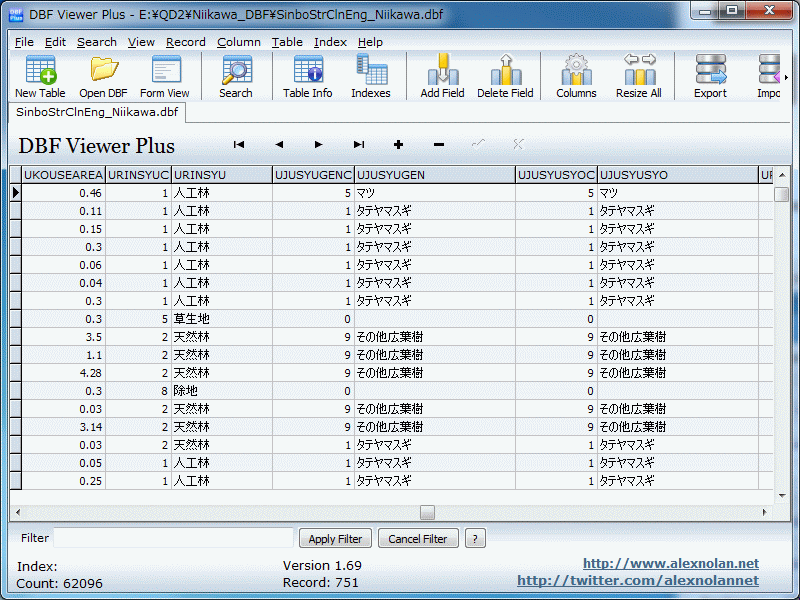Viewport: 800px width, 600px height.
Task: Go to the last record
Action: 359,145
